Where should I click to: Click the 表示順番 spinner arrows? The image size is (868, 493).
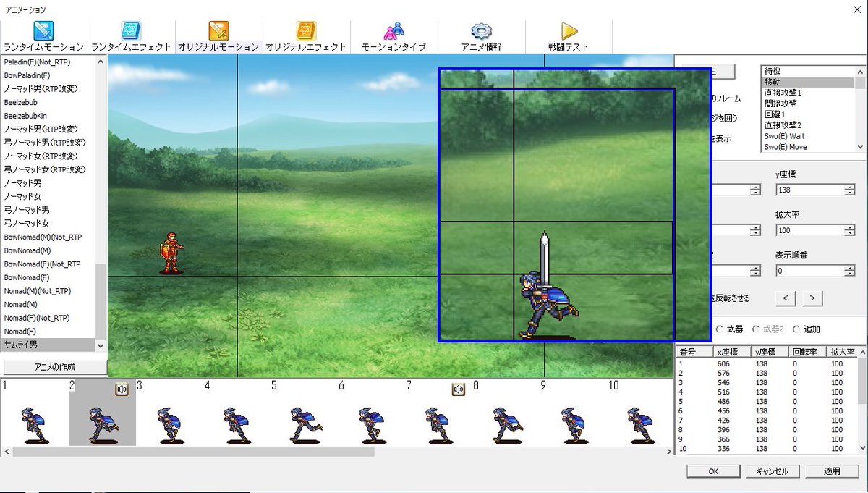coord(849,271)
